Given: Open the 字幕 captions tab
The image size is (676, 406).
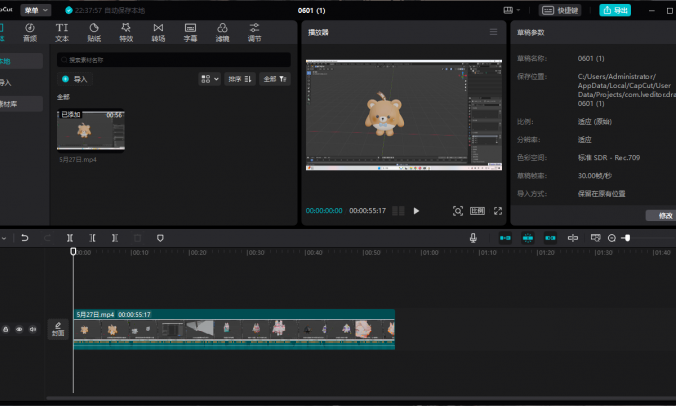Looking at the screenshot, I should click(x=190, y=33).
